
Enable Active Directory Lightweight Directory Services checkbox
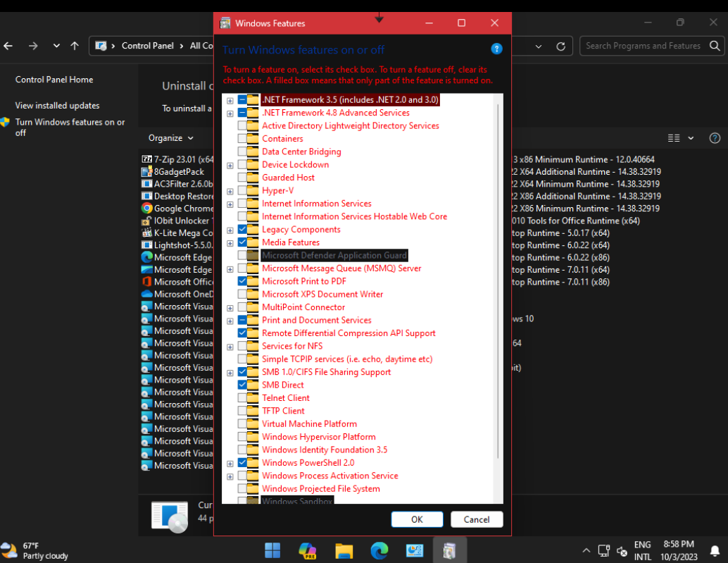tap(242, 125)
